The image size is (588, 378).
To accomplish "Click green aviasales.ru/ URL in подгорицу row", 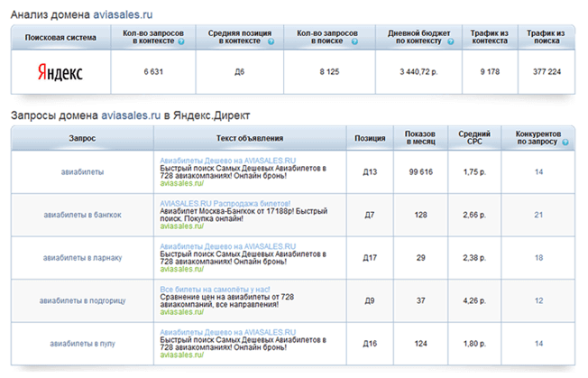I will 182,311.
